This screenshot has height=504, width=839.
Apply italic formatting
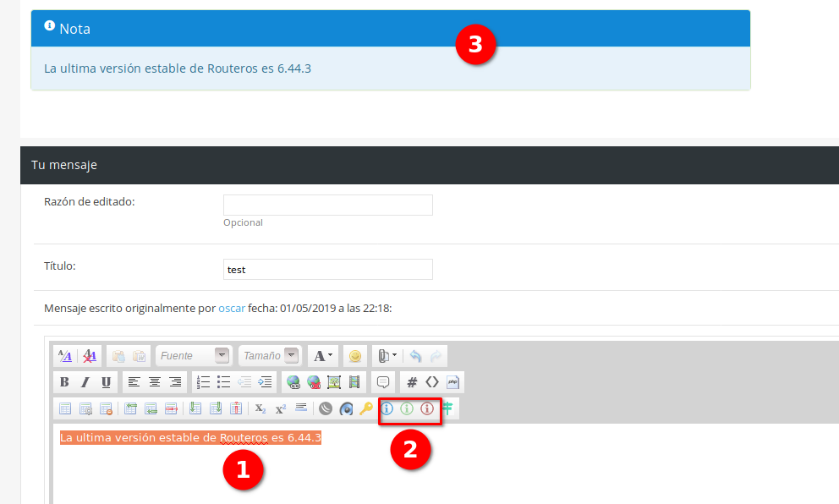click(x=85, y=382)
